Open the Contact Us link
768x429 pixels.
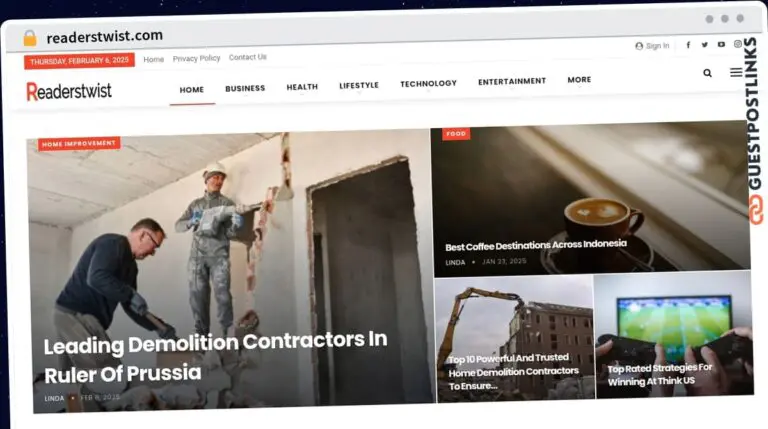click(247, 57)
